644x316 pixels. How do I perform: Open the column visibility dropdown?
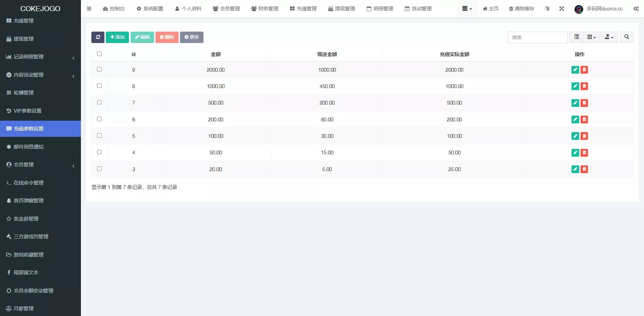(591, 37)
